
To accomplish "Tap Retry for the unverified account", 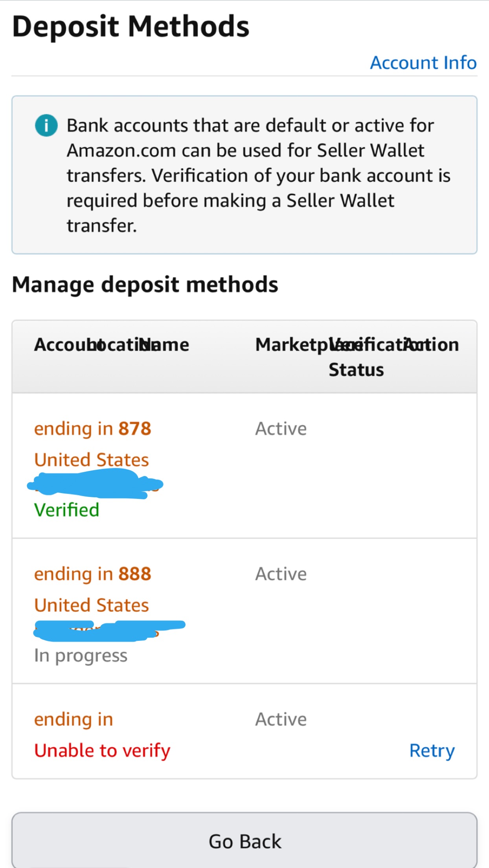I will pos(432,751).
